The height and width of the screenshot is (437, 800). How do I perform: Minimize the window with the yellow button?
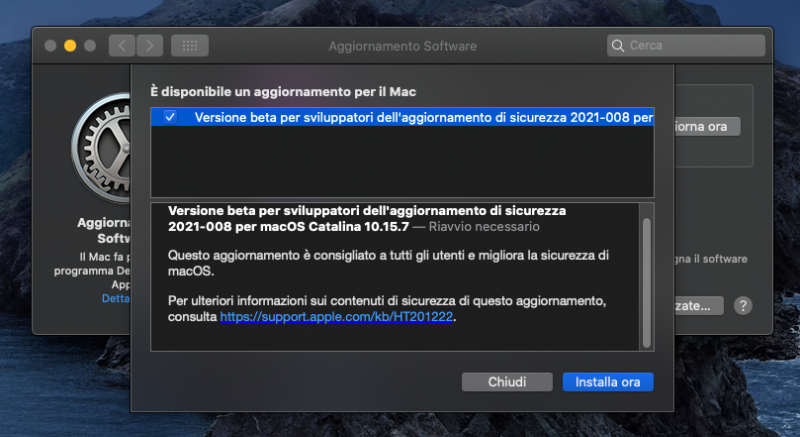70,46
